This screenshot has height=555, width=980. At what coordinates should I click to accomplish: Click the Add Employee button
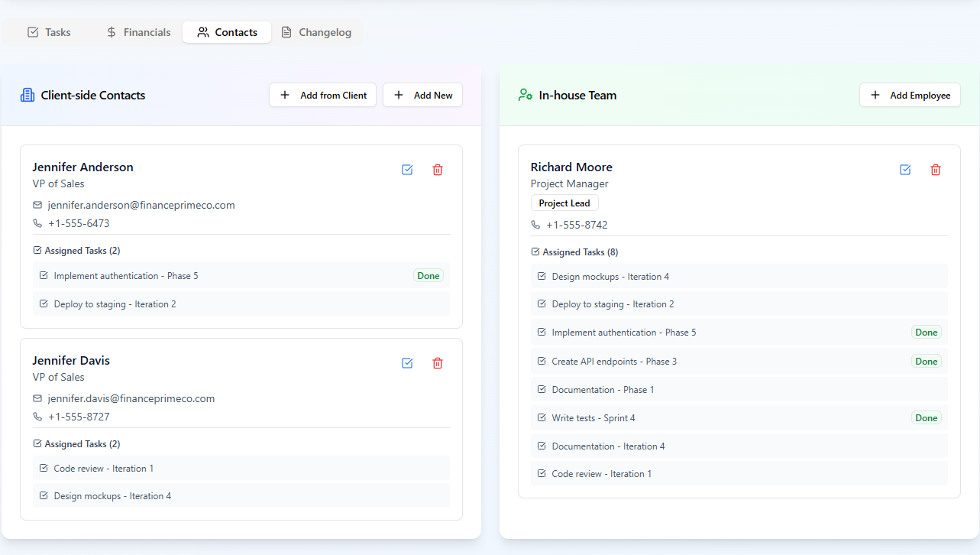pyautogui.click(x=910, y=95)
